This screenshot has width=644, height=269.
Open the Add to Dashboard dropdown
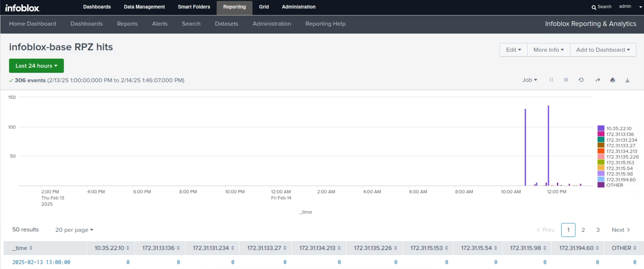(603, 50)
